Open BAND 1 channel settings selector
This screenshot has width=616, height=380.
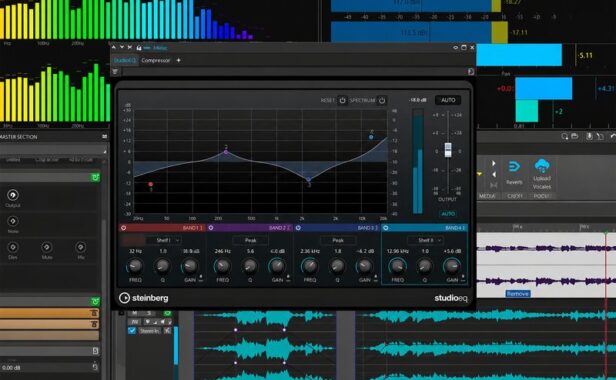(192, 228)
